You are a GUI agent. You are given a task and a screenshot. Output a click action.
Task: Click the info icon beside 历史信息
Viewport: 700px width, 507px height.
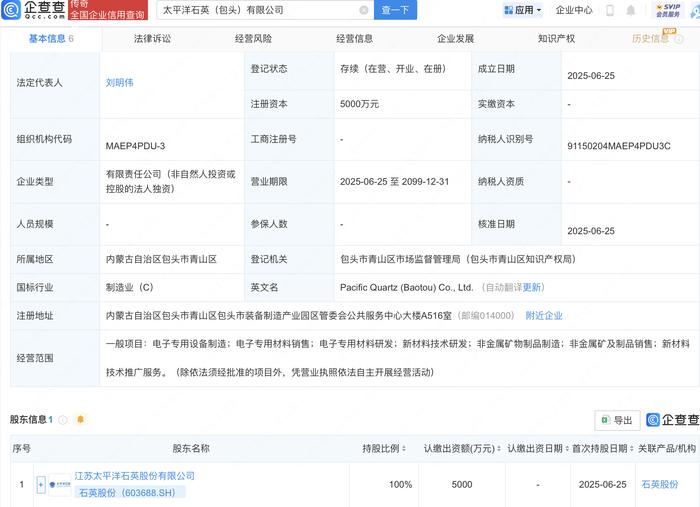click(x=679, y=39)
